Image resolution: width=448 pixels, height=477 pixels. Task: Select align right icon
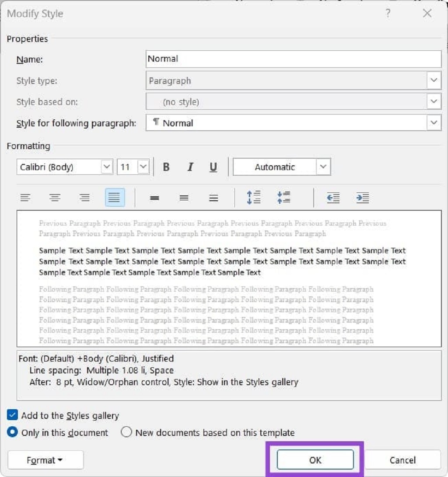(x=84, y=198)
